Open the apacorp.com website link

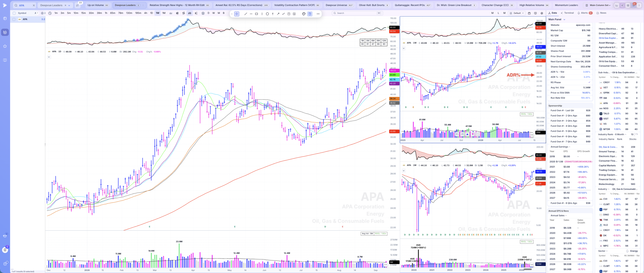(x=583, y=25)
